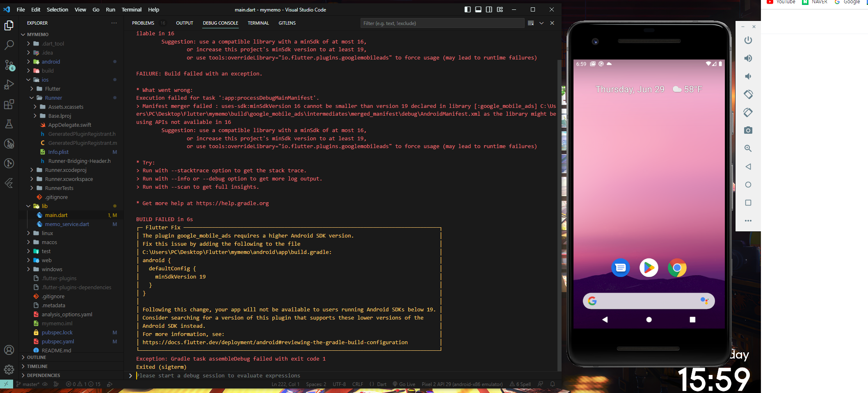The width and height of the screenshot is (868, 393).
Task: Click the emulator rotate left button
Action: pos(748,94)
